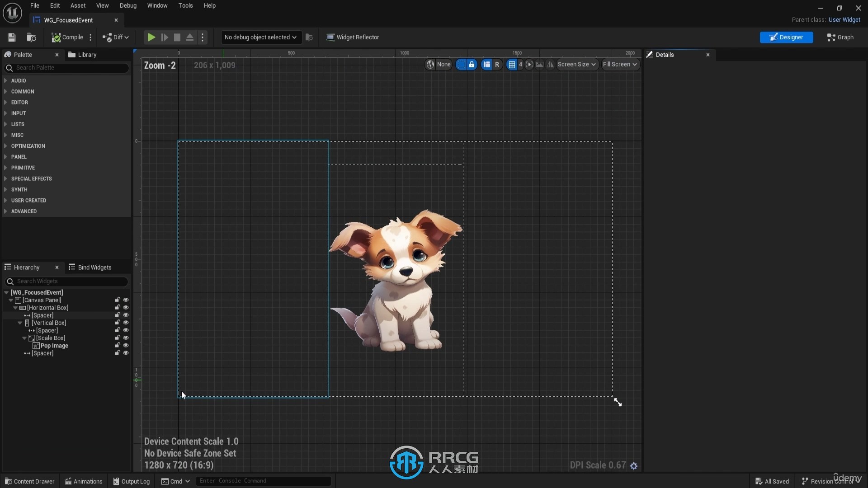Screen dimensions: 868x488
Task: Toggle the respect locks padlock icon
Action: (x=472, y=64)
